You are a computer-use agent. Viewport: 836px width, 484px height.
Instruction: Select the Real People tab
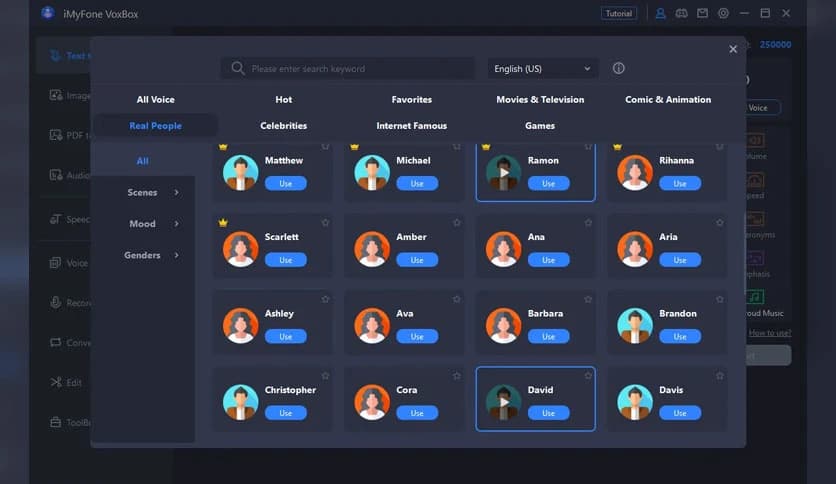[155, 126]
